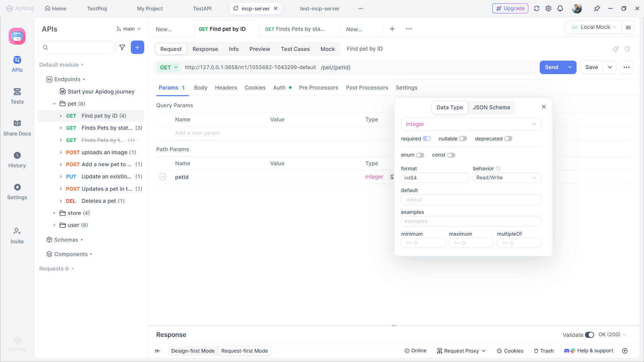Uncheck the petId path param checkbox

tap(163, 177)
